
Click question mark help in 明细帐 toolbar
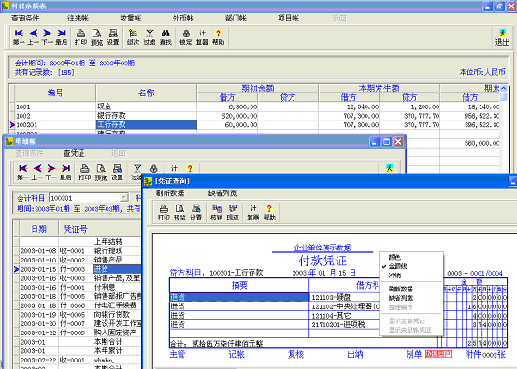[x=190, y=168]
